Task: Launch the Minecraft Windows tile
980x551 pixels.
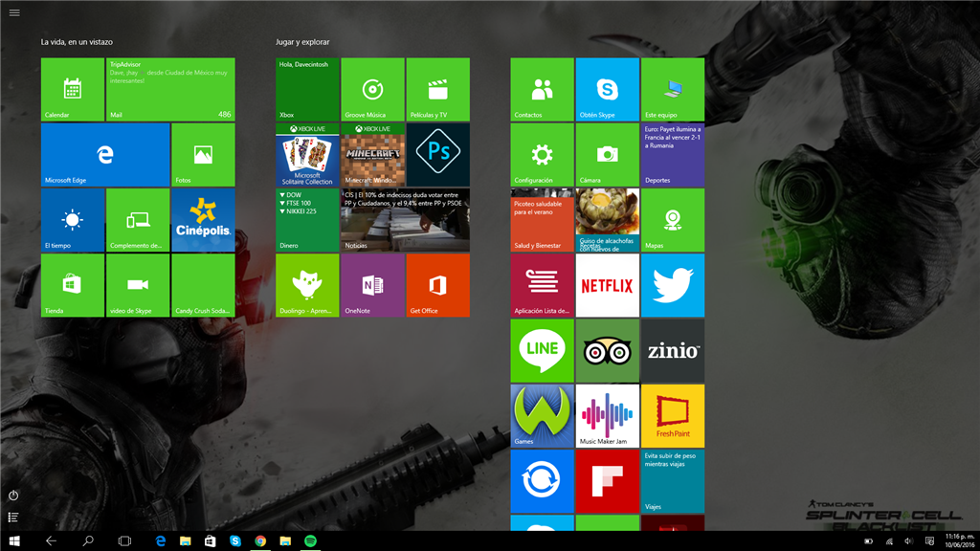Action: [x=372, y=154]
